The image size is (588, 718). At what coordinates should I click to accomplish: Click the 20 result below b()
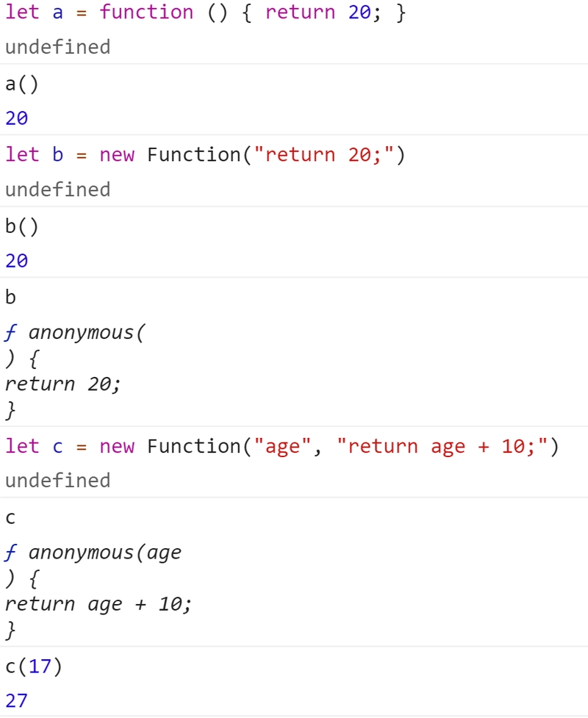point(16,261)
